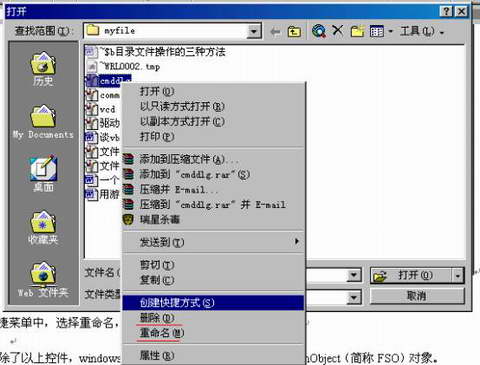480x365 pixels.
Task: Click the Search the Web globe icon
Action: pyautogui.click(x=319, y=31)
